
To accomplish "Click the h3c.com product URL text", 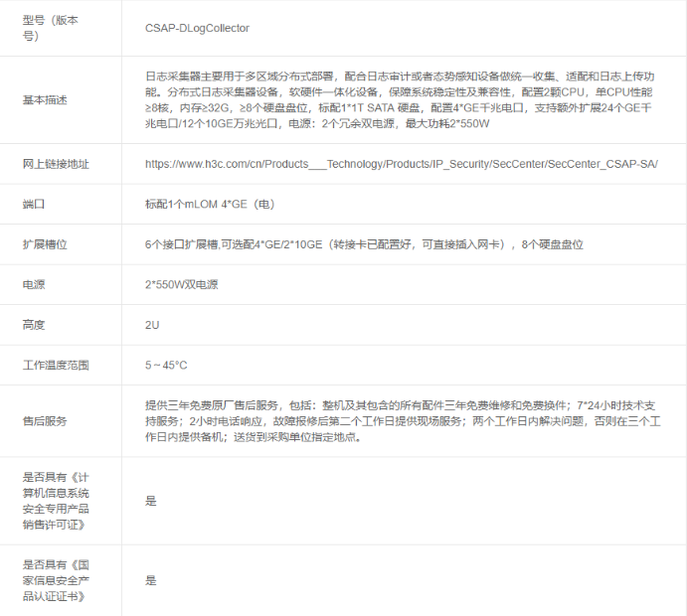I will pos(402,164).
